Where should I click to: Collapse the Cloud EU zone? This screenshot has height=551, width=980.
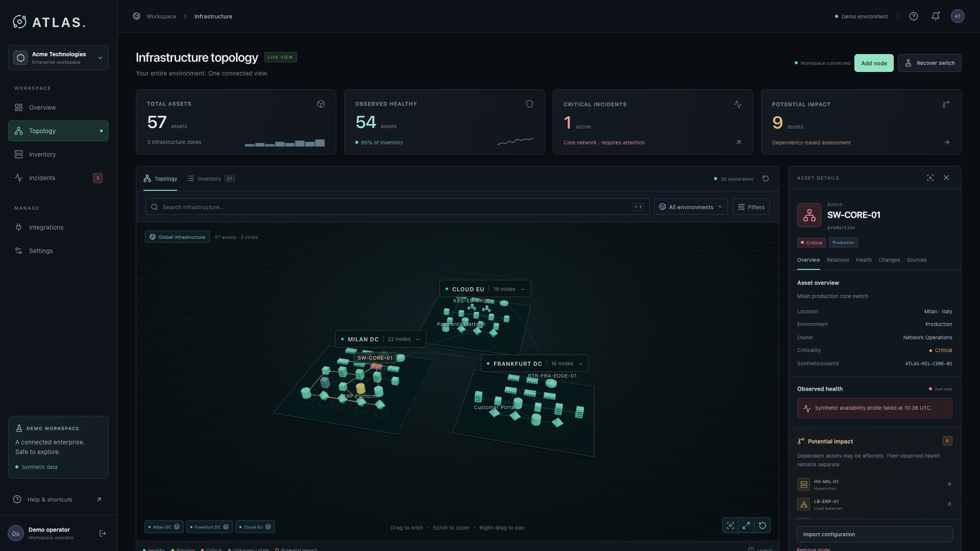coord(523,289)
